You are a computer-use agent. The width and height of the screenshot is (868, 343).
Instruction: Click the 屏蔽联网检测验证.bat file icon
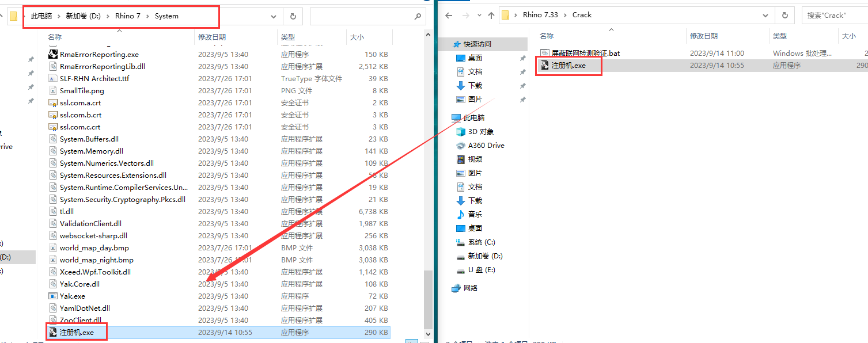(545, 54)
